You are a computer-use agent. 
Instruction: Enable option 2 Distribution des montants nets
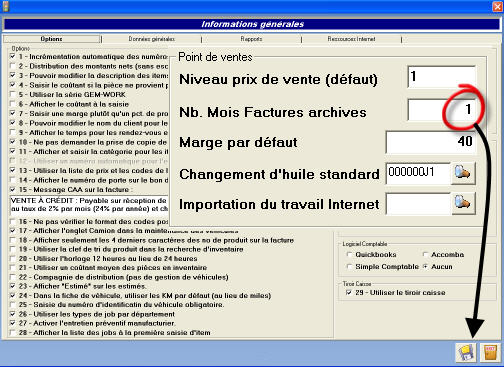[13, 66]
